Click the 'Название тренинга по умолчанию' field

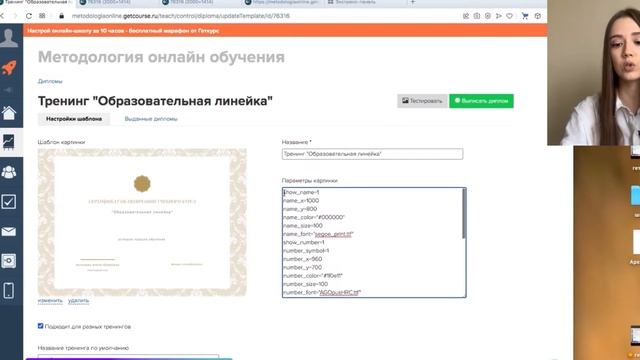[128, 357]
